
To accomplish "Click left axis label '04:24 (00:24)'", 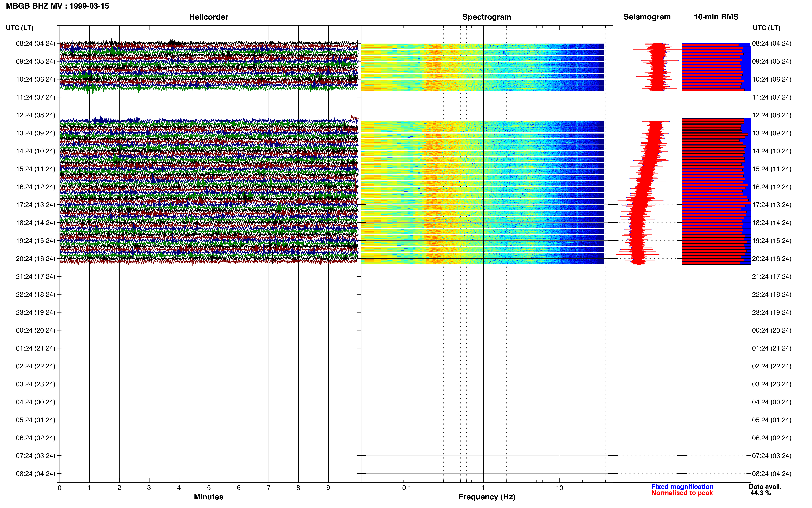I will coord(36,402).
